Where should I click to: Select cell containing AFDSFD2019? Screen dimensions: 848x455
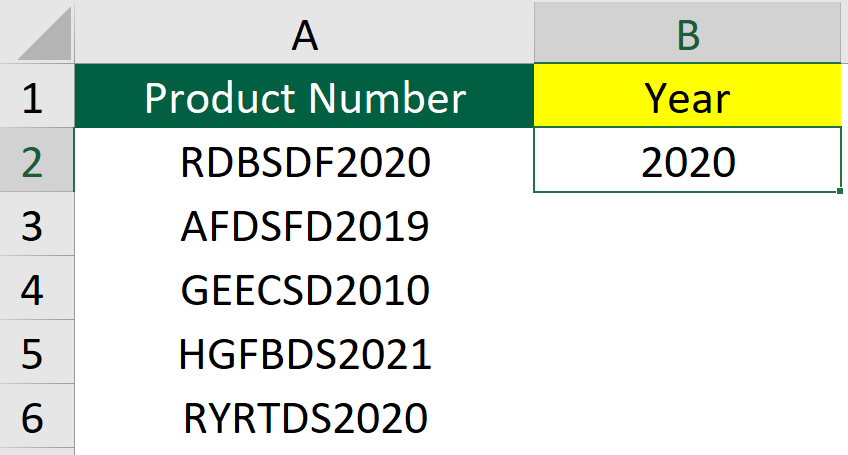(304, 224)
